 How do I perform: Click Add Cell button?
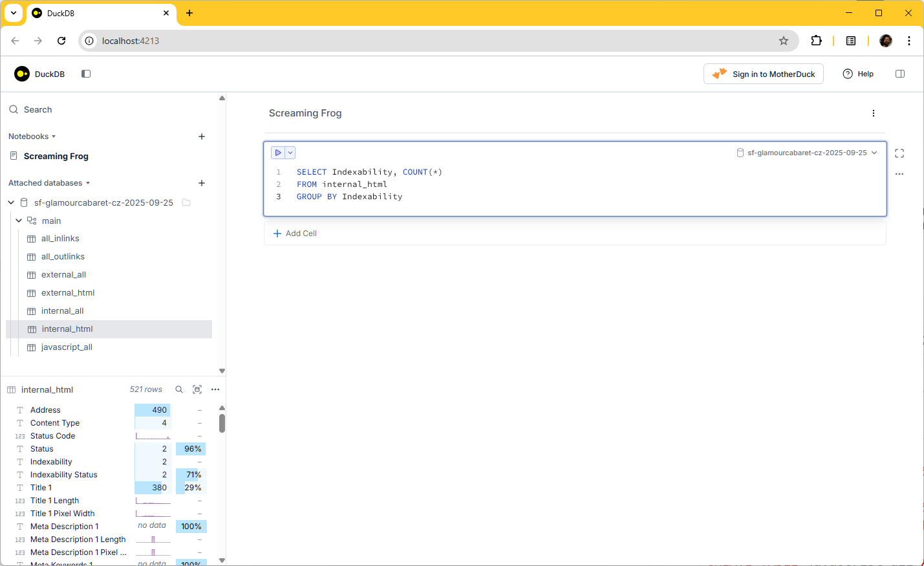click(295, 234)
